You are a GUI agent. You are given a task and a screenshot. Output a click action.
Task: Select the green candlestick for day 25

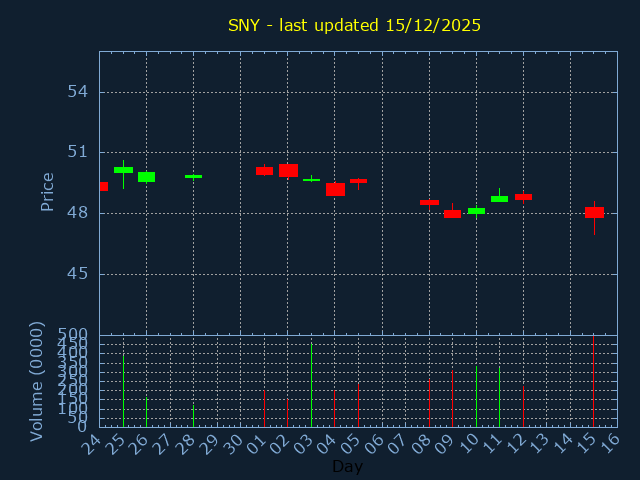[x=123, y=170]
